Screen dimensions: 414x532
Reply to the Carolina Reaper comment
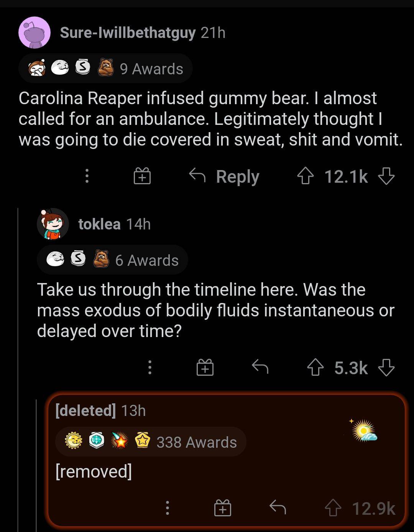tap(225, 177)
